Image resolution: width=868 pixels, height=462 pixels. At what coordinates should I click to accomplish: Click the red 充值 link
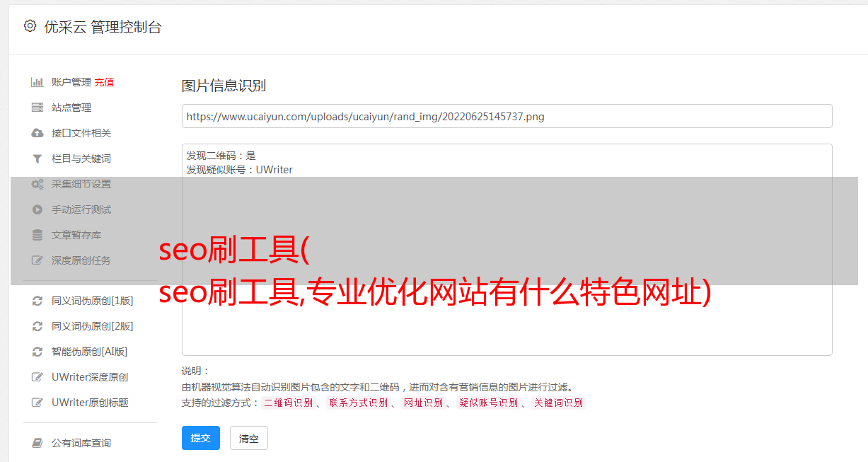[104, 82]
